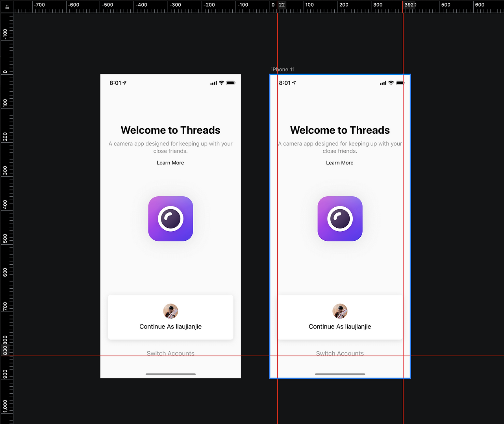The height and width of the screenshot is (424, 504).
Task: Select the location arrow icon in iPhone 11 artboard
Action: click(x=294, y=83)
